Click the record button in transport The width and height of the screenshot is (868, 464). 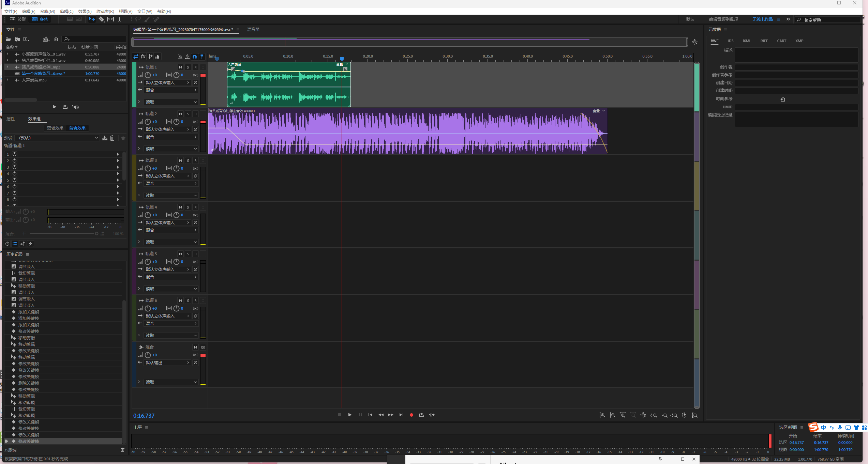411,415
